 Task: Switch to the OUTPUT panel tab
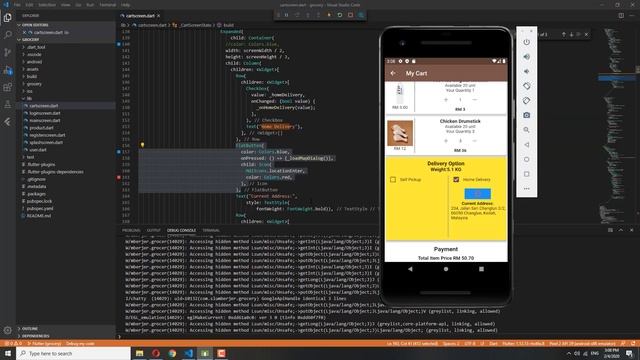[154, 231]
